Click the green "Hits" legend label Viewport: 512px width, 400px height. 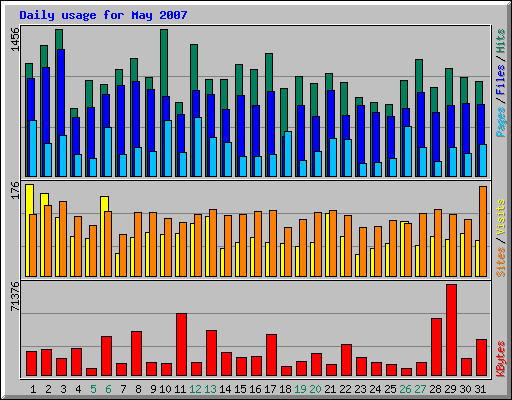[x=501, y=41]
